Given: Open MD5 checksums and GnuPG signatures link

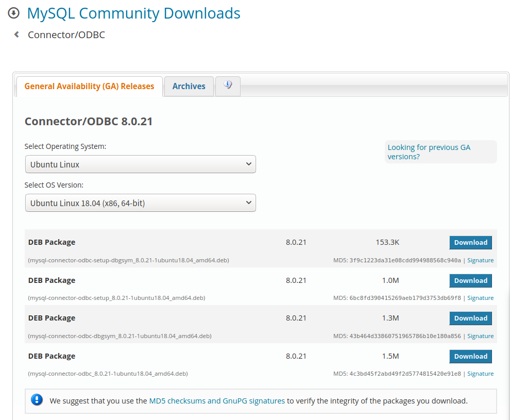Looking at the screenshot, I should [217, 401].
